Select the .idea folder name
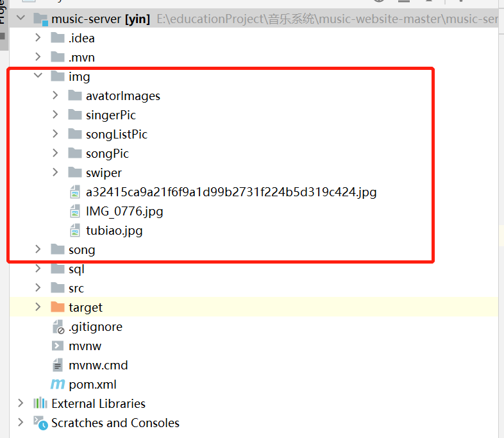The height and width of the screenshot is (438, 504). point(81,38)
